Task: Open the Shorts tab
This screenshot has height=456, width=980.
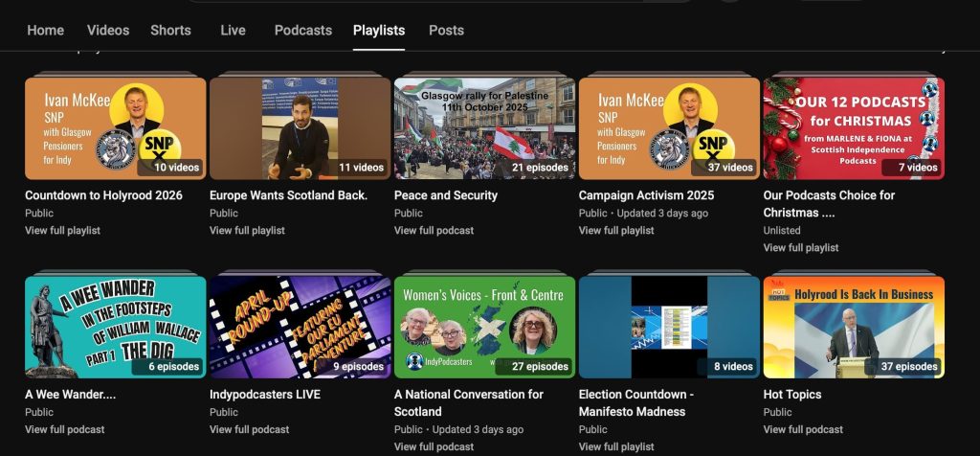Action: 170,30
